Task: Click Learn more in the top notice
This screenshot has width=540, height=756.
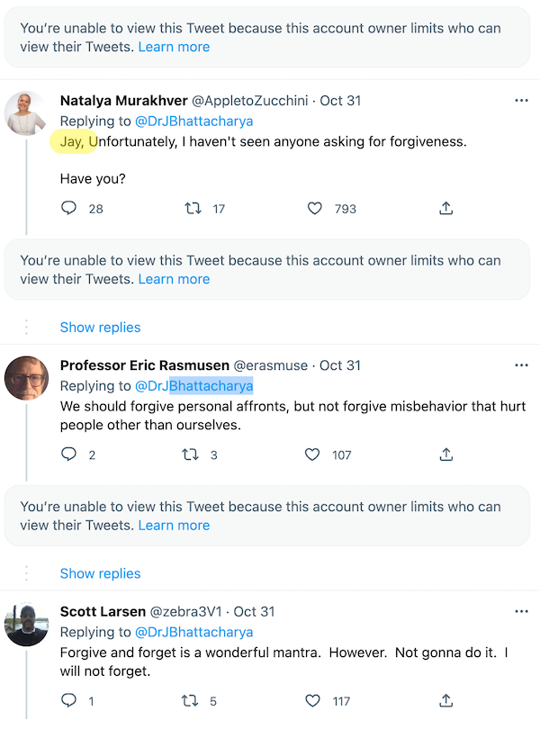Action: pos(174,46)
